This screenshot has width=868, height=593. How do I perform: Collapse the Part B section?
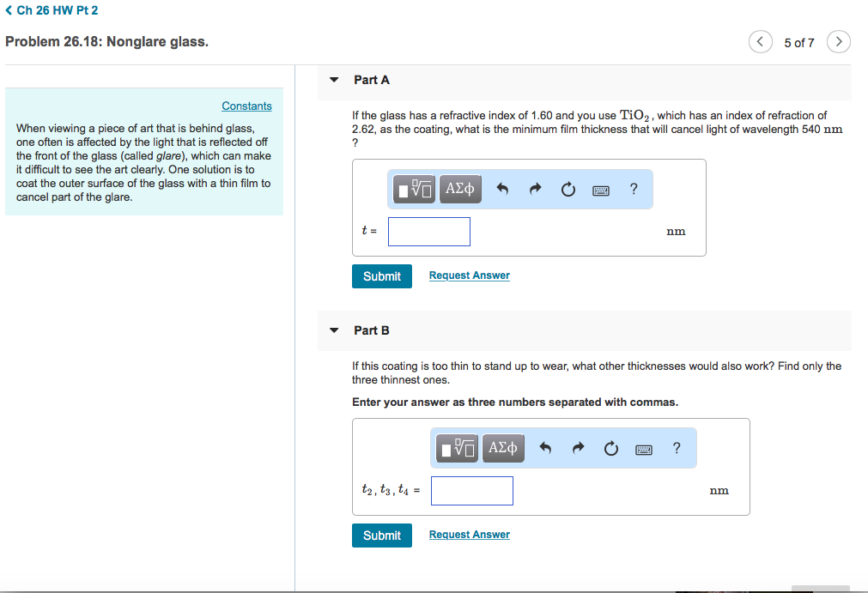[333, 330]
